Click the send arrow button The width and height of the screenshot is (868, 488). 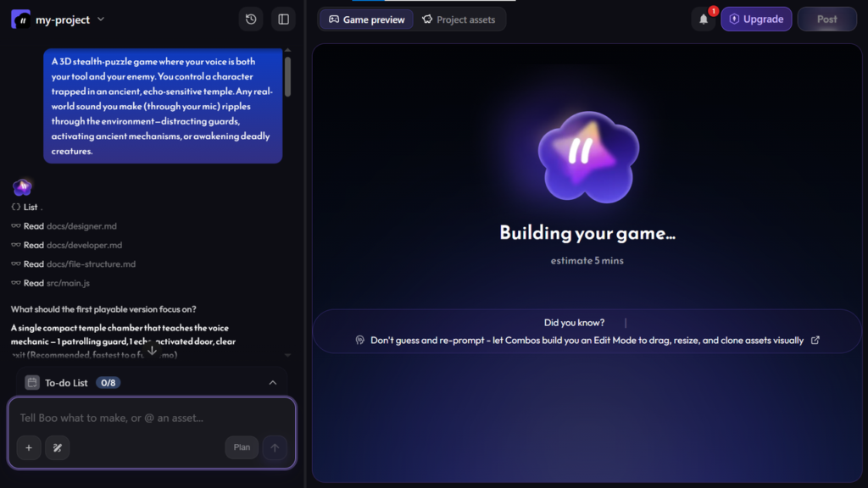[x=275, y=447]
